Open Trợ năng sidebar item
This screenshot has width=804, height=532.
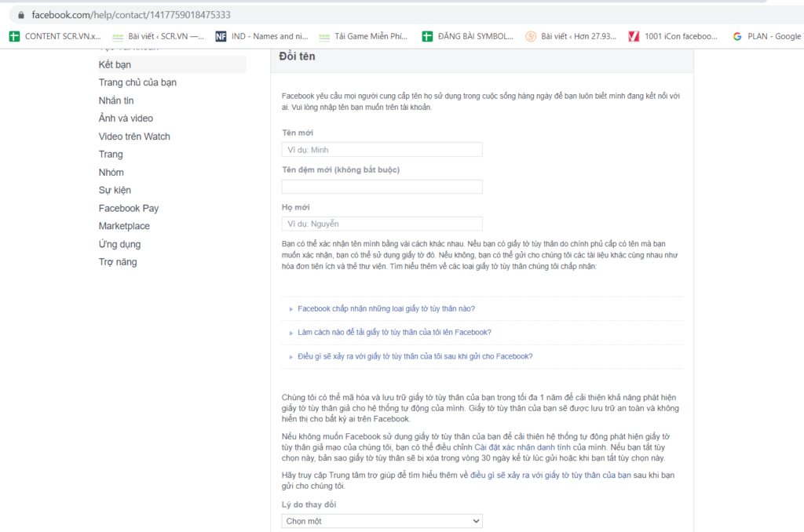118,262
